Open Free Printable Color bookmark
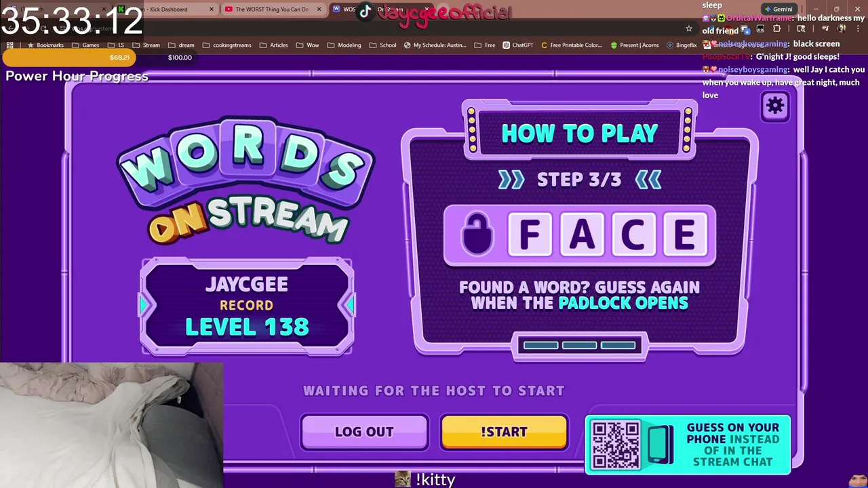The image size is (868, 488). pos(572,45)
